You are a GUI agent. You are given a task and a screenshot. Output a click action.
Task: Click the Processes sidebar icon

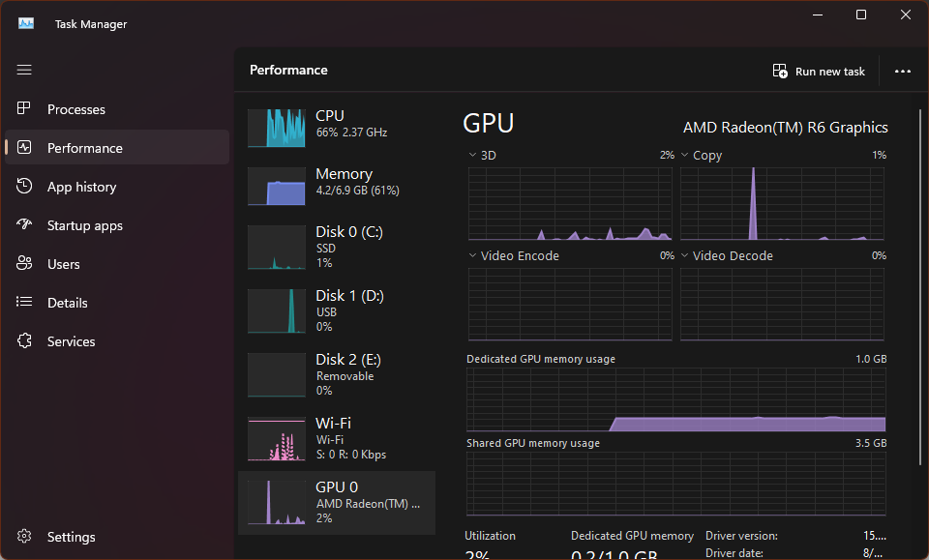(23, 108)
